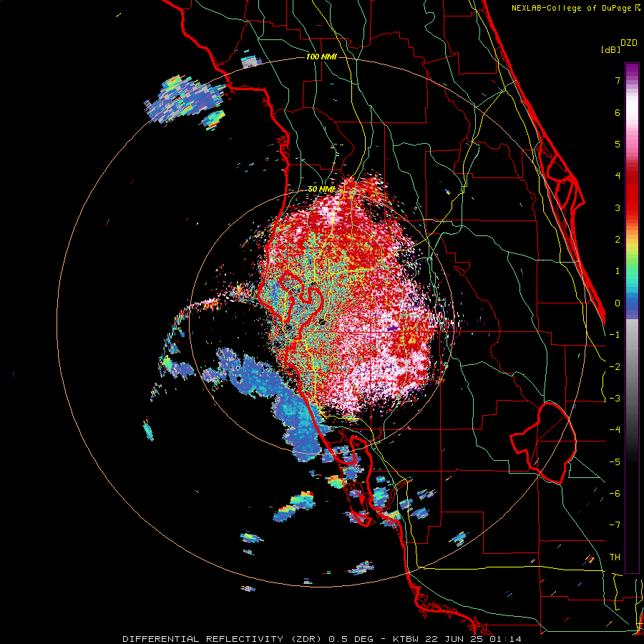644x644 pixels.
Task: Click the 4 value on the color scale
Action: 618,176
